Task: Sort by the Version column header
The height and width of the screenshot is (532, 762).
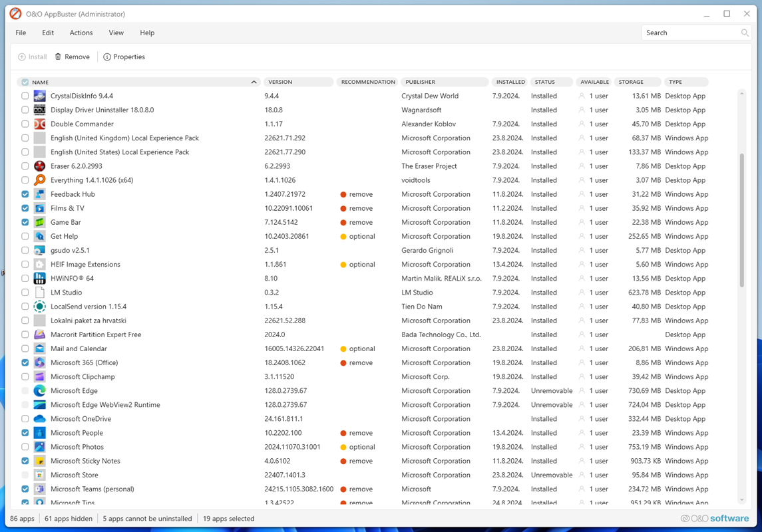Action: pyautogui.click(x=298, y=82)
